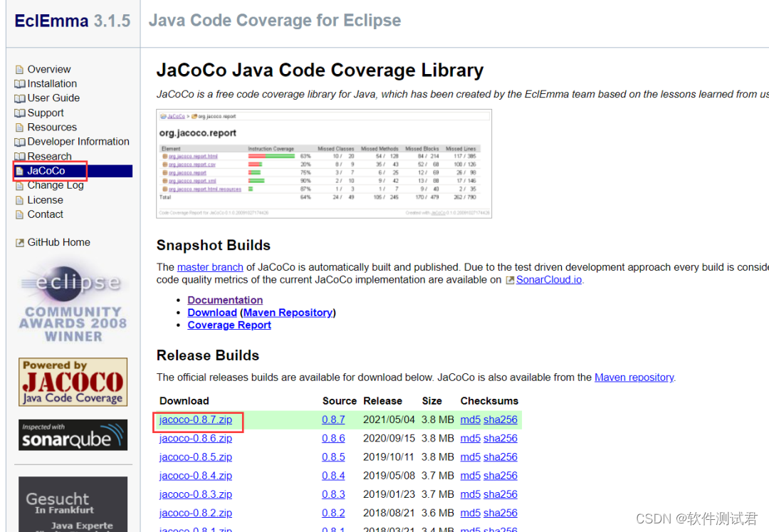Click the org.jacoco.report coverage screenshot
Screen dimensions: 769x532
(324, 164)
